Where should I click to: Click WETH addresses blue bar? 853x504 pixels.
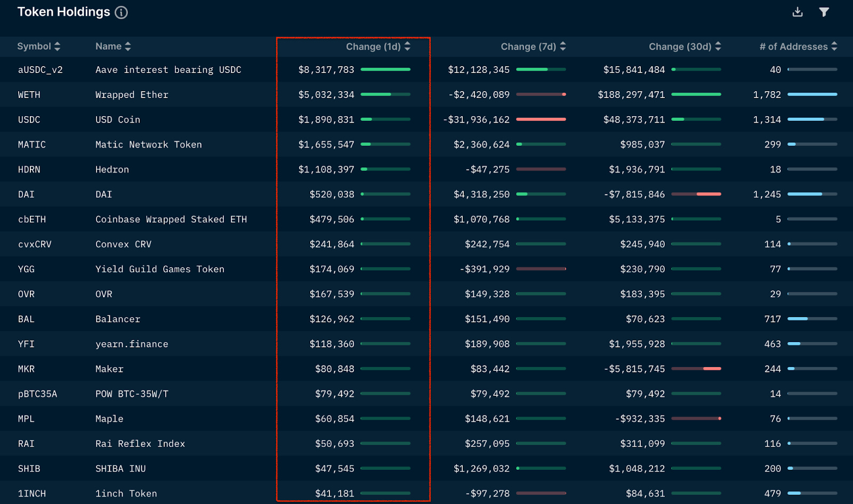(x=812, y=94)
